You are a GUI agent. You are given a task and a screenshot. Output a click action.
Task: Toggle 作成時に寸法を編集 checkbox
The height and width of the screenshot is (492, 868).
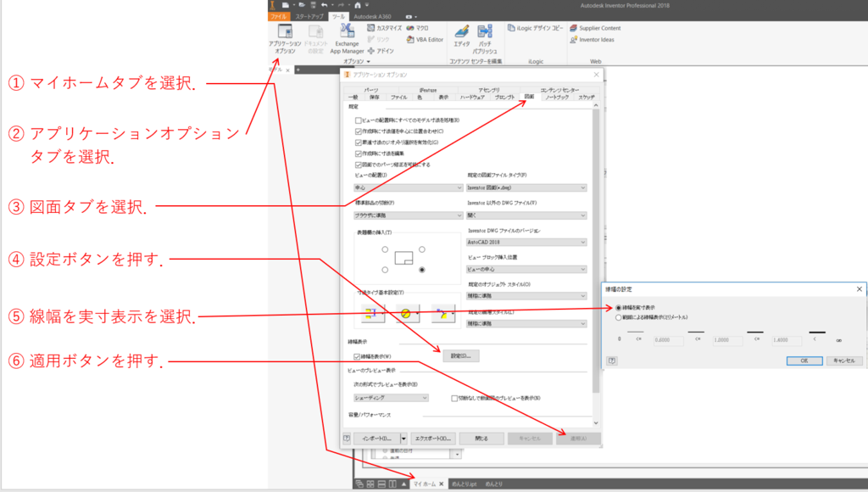[359, 154]
